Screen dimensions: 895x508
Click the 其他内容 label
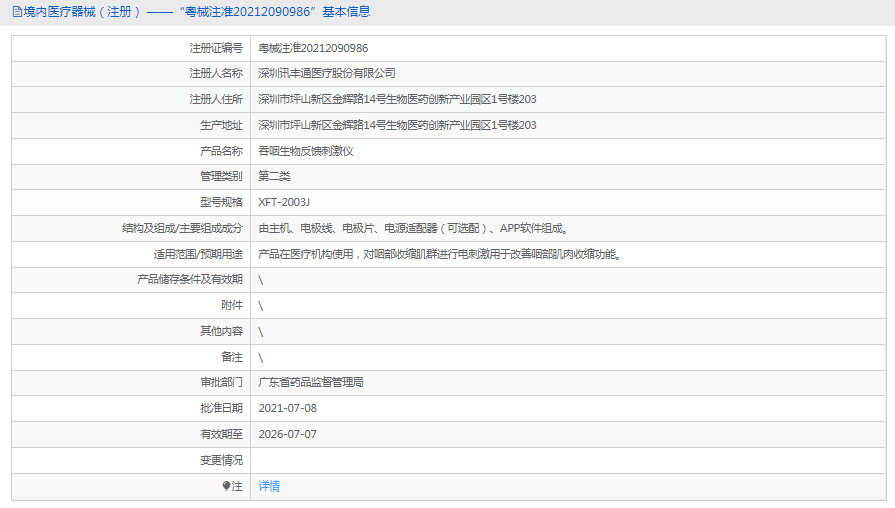click(221, 332)
